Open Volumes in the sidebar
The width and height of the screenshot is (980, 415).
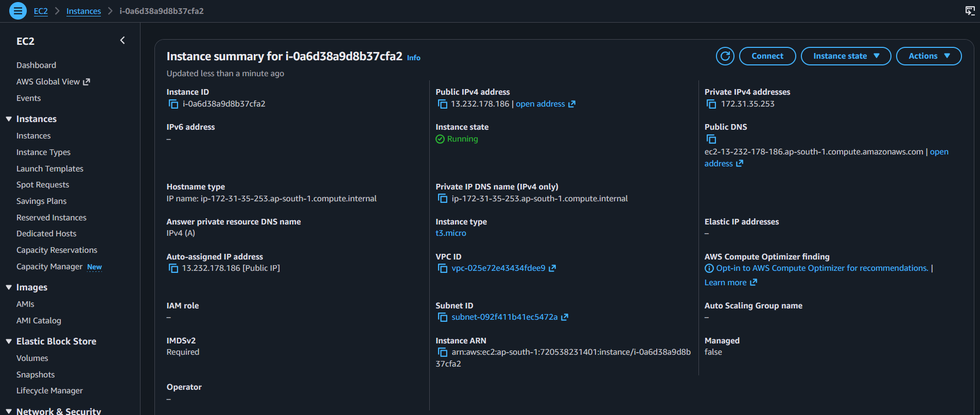point(32,358)
